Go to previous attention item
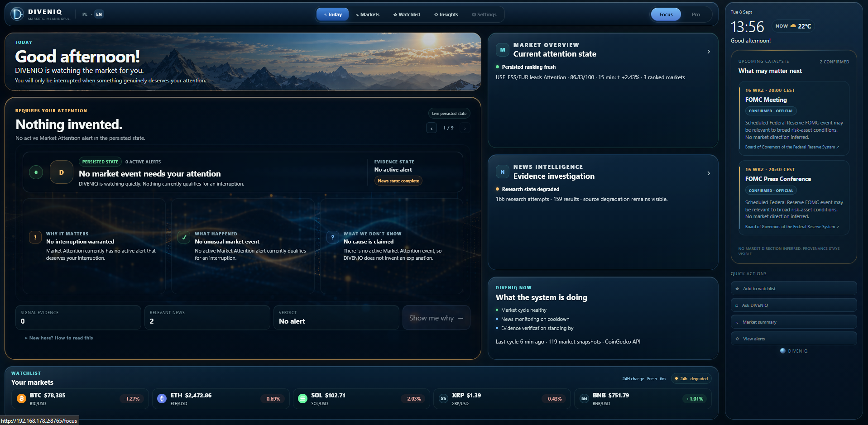The image size is (868, 425). pos(432,128)
